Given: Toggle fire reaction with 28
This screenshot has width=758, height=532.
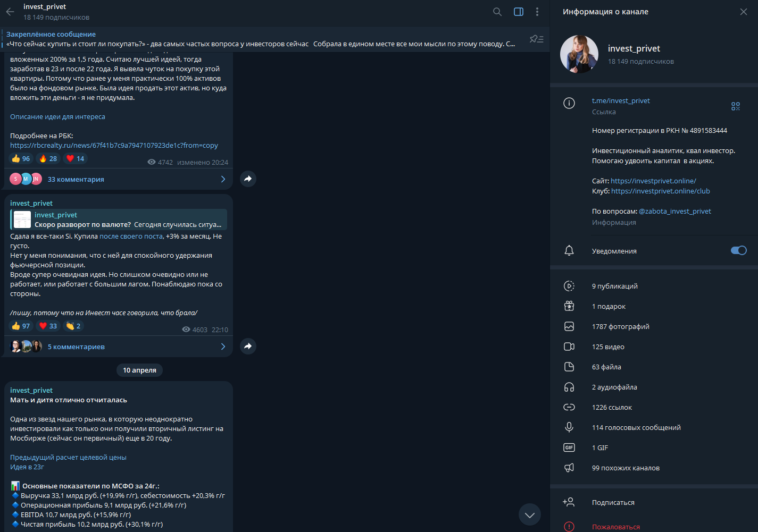Looking at the screenshot, I should point(48,158).
